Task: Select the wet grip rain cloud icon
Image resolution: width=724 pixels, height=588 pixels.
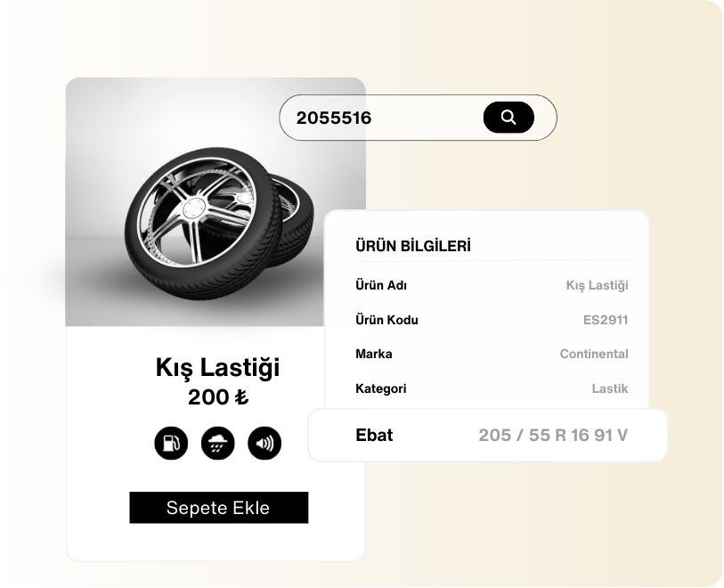Action: pos(218,444)
